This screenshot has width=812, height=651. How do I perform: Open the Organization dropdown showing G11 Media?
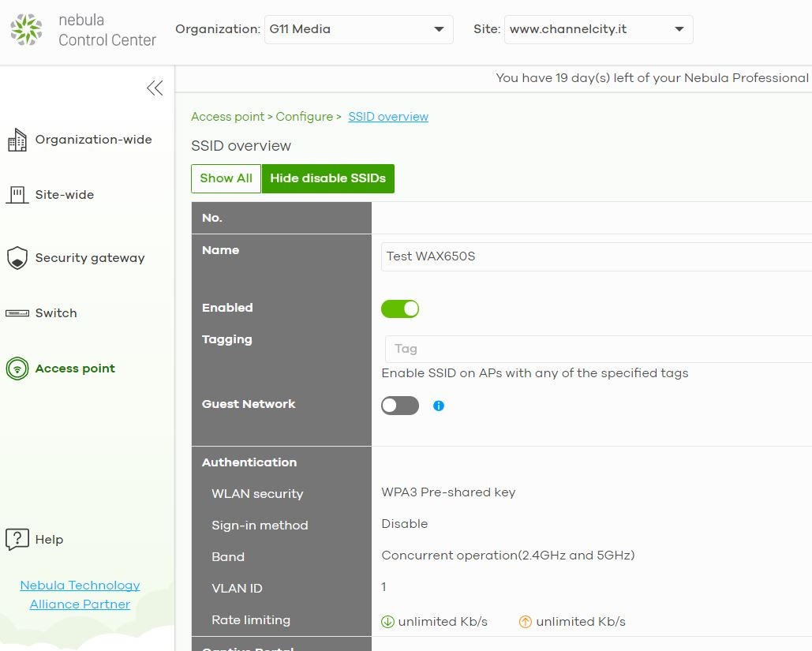coord(358,29)
